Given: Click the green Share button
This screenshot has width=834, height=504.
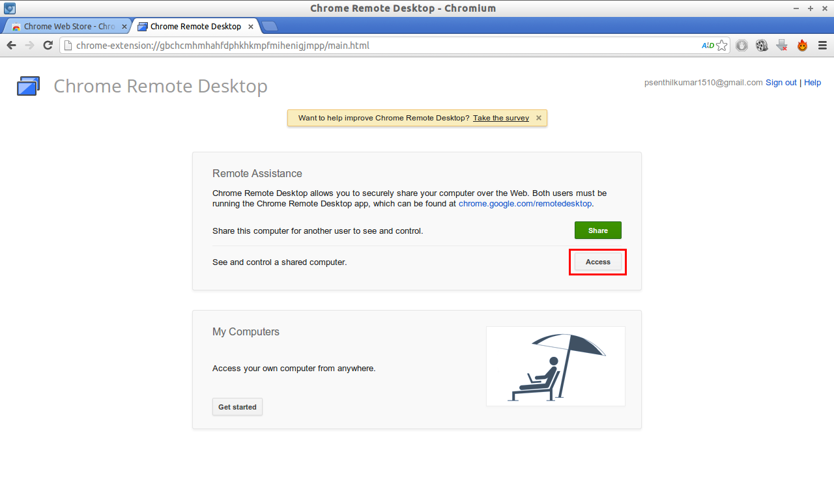Looking at the screenshot, I should [x=598, y=231].
